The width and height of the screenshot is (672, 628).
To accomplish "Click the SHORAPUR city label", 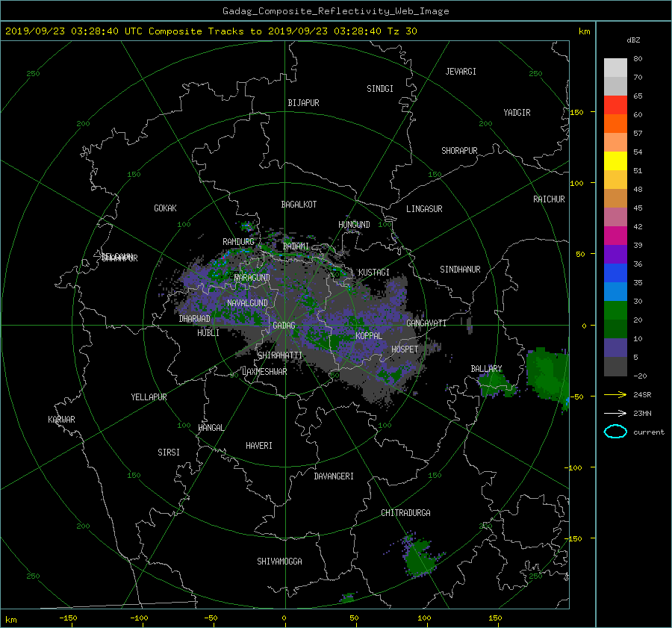I will click(x=459, y=151).
